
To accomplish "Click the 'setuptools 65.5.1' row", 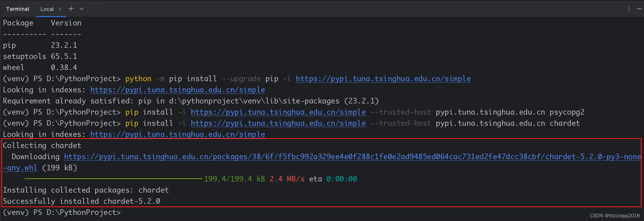I will point(40,57).
